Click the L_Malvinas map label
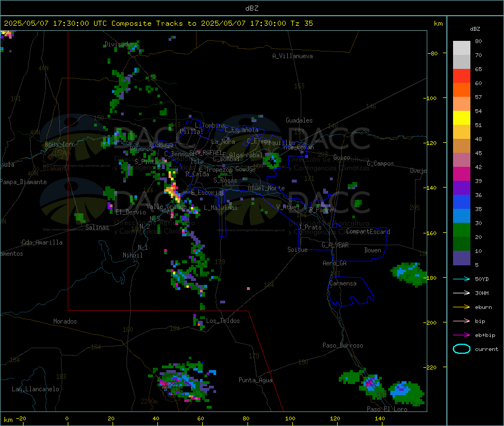 pos(221,208)
